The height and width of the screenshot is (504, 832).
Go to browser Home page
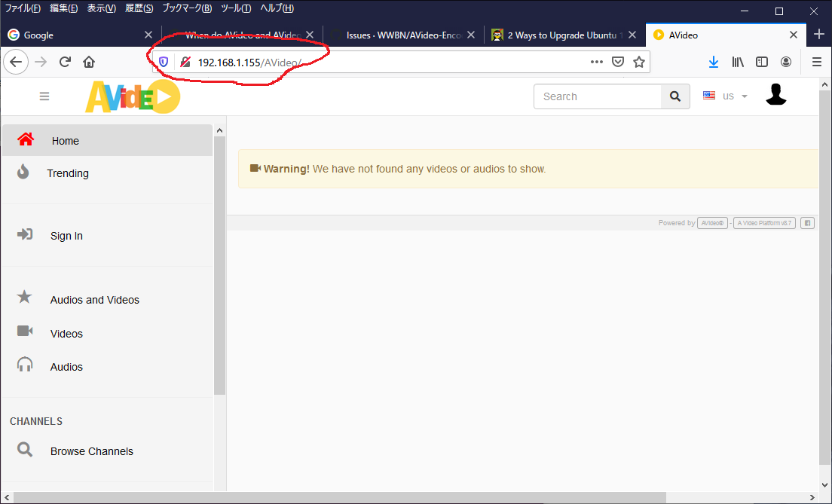[x=89, y=62]
